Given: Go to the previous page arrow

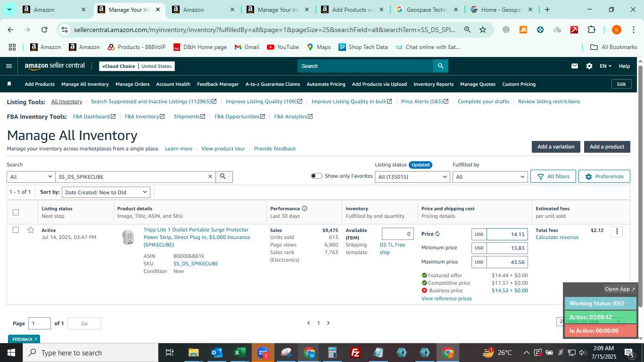Looking at the screenshot, I should pos(309,323).
